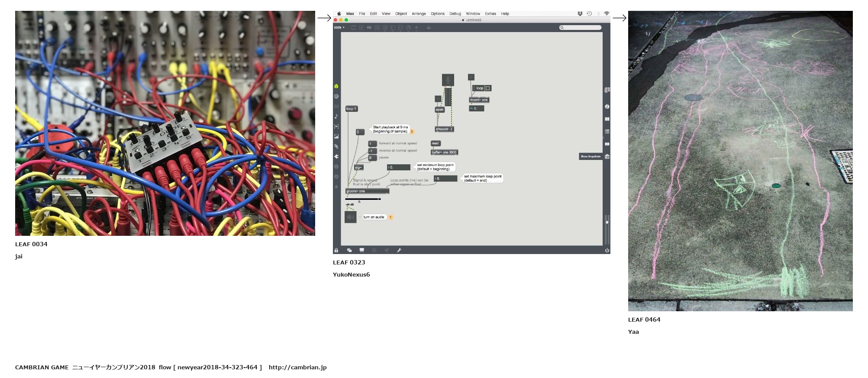This screenshot has width=868, height=378.
Task: Click the gain slider below groove~ one
Action: tap(363, 199)
